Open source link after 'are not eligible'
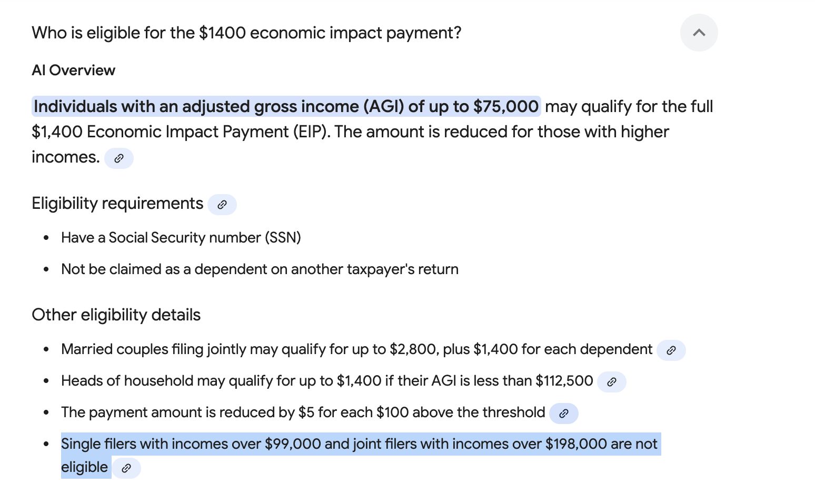Viewport: 815px width, 504px height. pyautogui.click(x=126, y=468)
